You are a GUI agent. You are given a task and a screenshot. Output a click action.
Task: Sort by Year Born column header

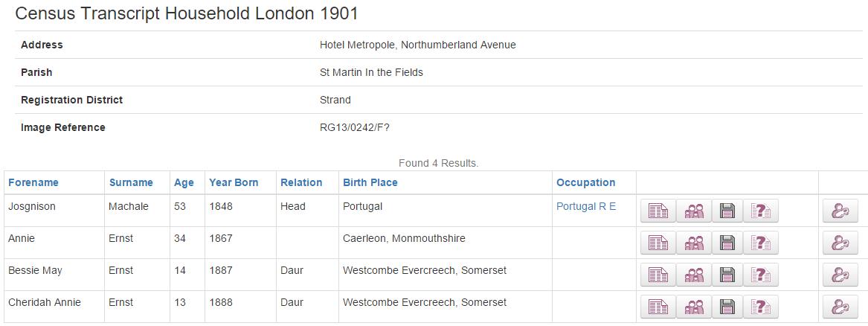click(x=234, y=182)
